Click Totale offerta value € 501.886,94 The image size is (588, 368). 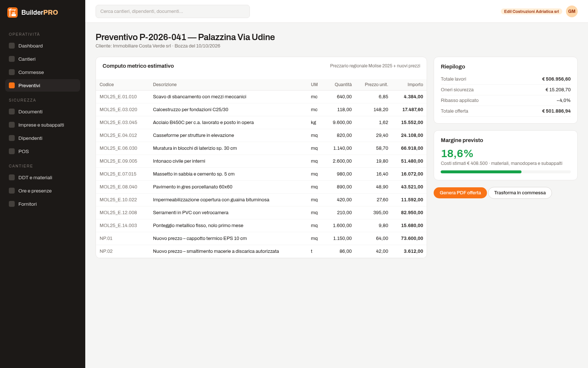(556, 111)
